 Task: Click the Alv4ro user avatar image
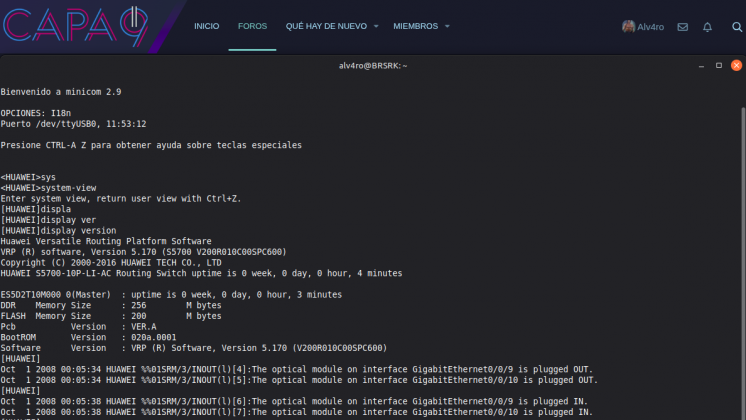tap(628, 27)
